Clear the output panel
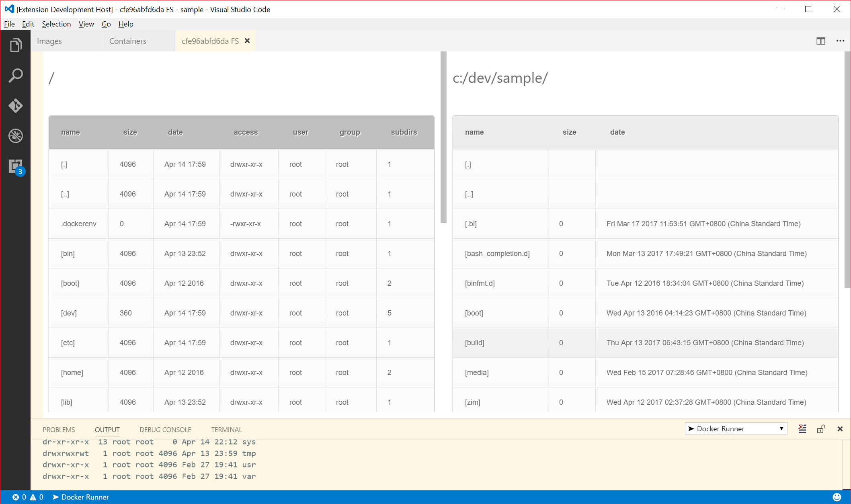Image resolution: width=851 pixels, height=504 pixels. [802, 429]
